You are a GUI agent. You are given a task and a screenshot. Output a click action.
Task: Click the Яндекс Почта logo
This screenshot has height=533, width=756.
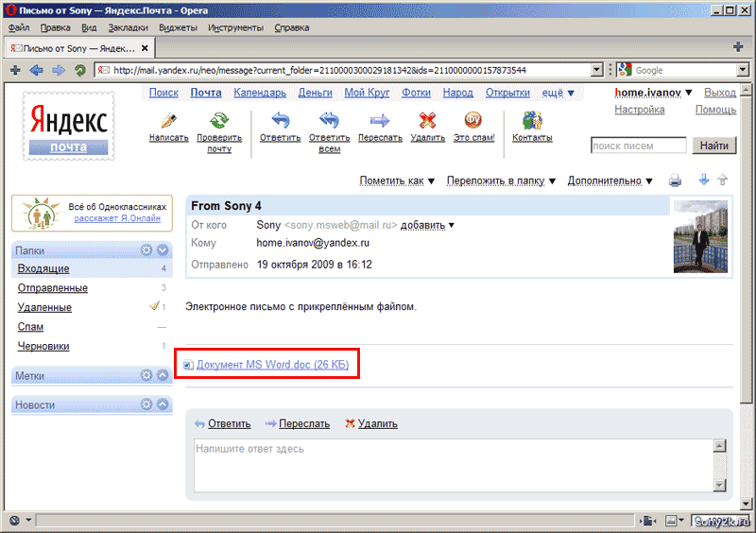pyautogui.click(x=68, y=126)
